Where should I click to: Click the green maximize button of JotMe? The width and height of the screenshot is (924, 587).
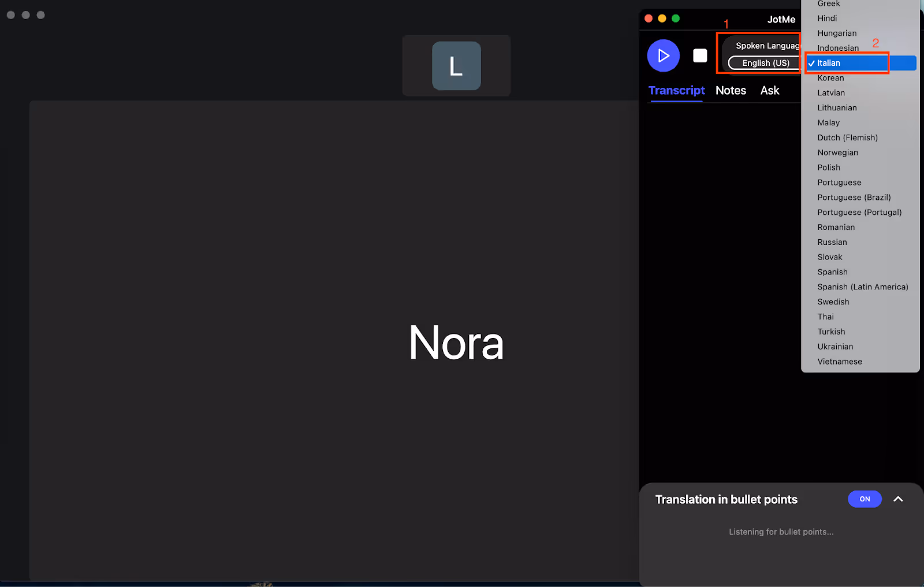tap(676, 18)
